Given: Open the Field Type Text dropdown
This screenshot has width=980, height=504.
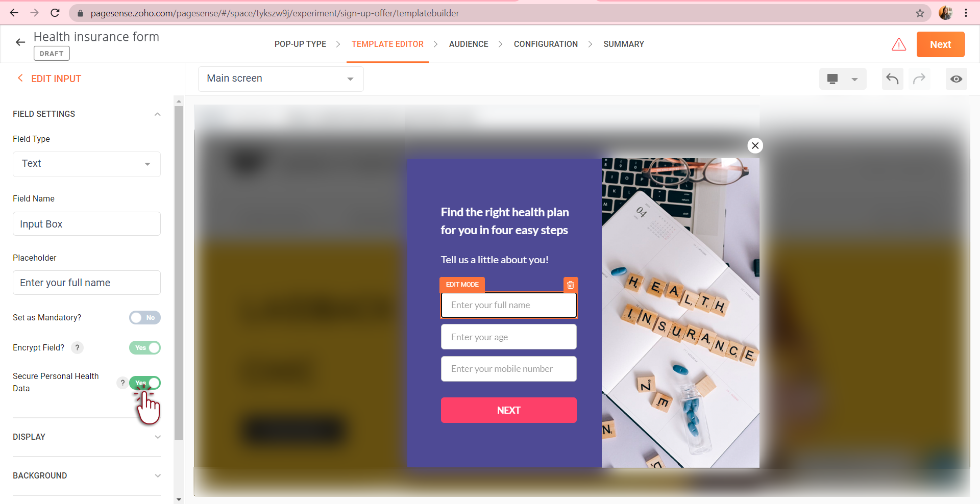Looking at the screenshot, I should pos(87,164).
